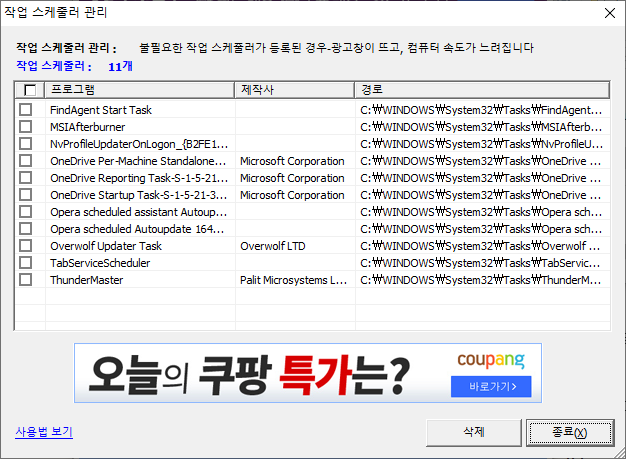Check the TabServiceScheduler checkbox
The width and height of the screenshot is (626, 459).
(26, 263)
